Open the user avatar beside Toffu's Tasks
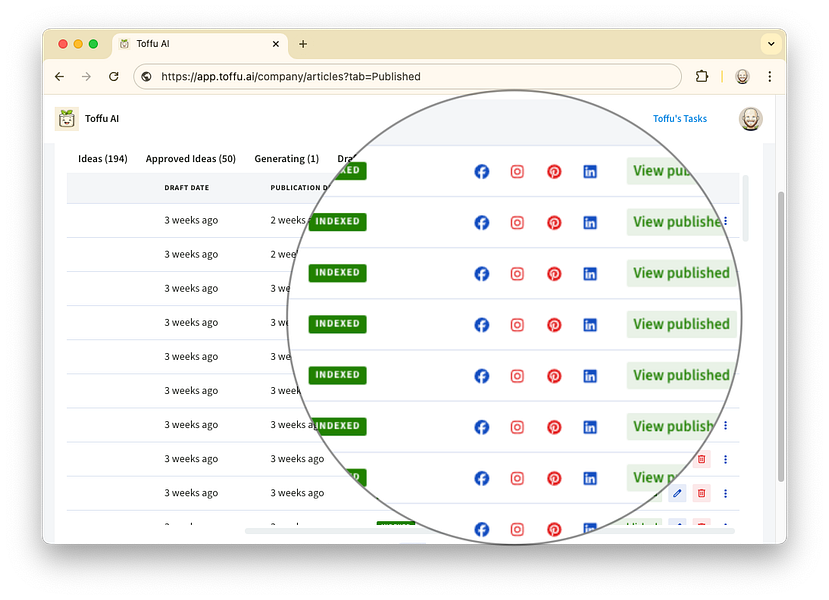 tap(750, 119)
